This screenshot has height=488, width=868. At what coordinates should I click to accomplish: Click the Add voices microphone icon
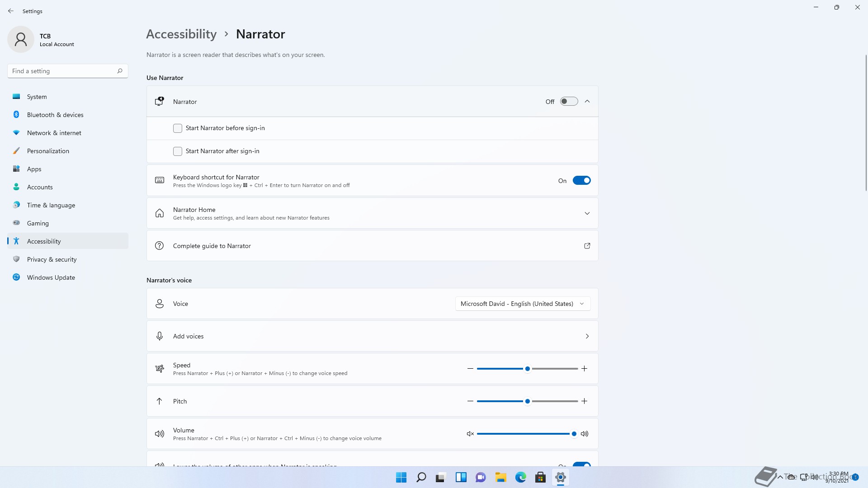(160, 336)
